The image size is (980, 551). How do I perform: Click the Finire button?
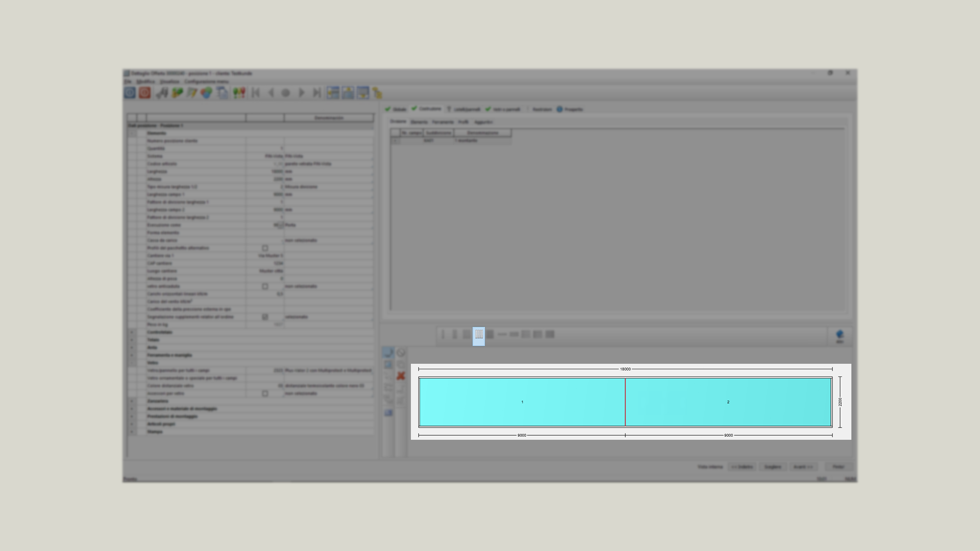(x=838, y=467)
